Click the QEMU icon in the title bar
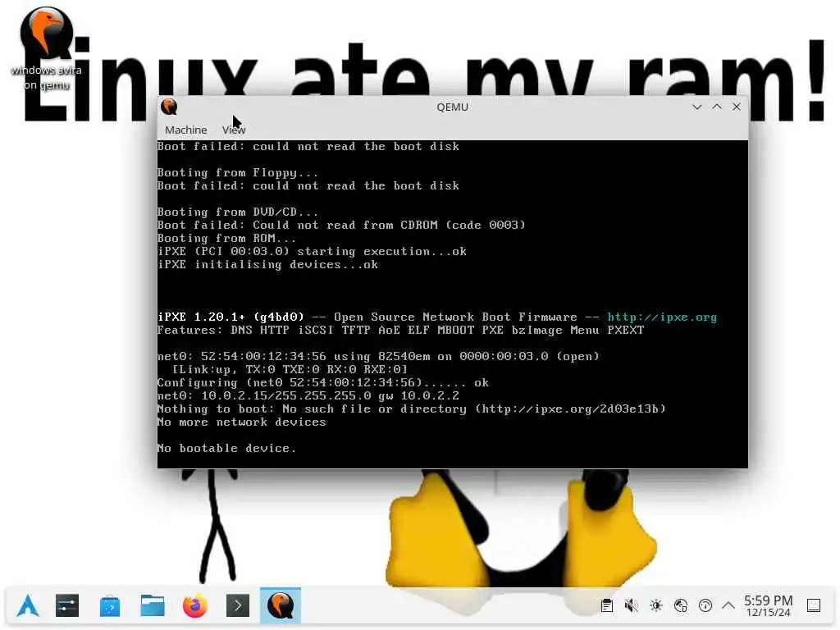The image size is (840, 630). (169, 107)
